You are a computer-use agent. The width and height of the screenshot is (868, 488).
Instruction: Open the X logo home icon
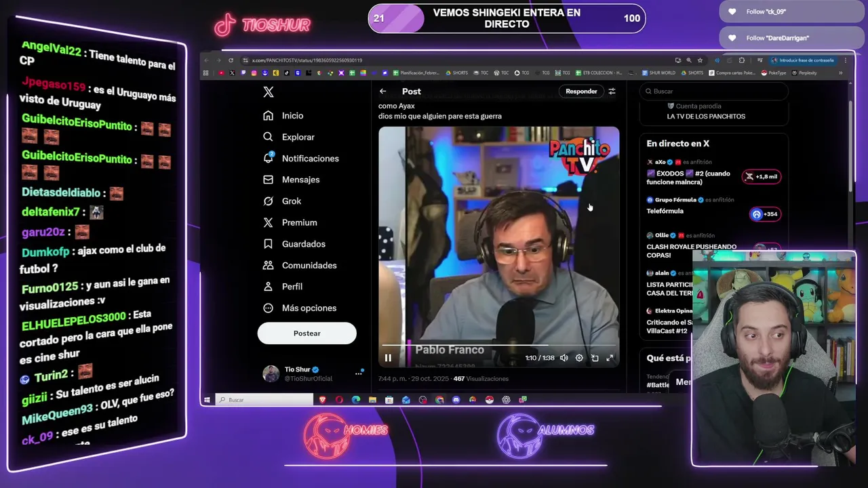(x=269, y=92)
